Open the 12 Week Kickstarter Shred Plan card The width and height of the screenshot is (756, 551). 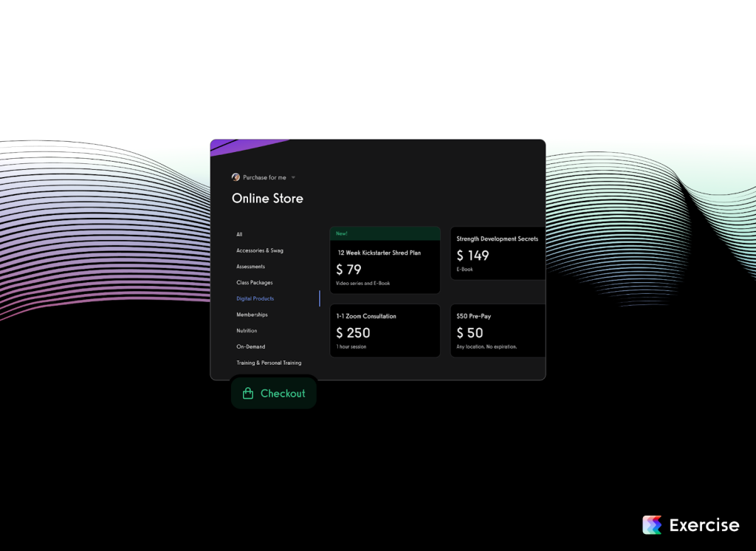tap(385, 267)
